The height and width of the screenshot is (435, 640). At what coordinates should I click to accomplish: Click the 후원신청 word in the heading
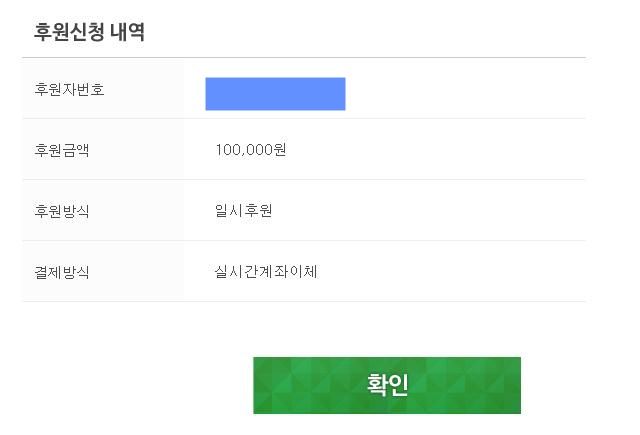point(69,31)
